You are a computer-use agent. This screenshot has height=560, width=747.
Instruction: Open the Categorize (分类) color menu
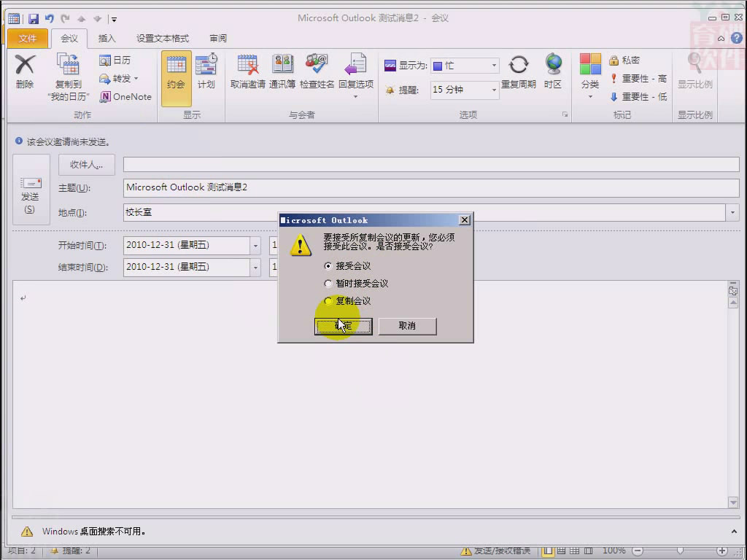590,76
